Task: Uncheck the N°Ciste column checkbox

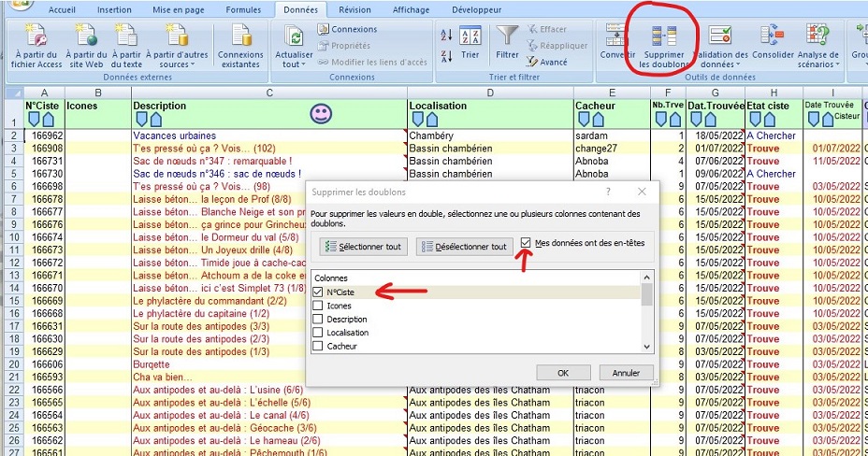Action: click(x=320, y=292)
